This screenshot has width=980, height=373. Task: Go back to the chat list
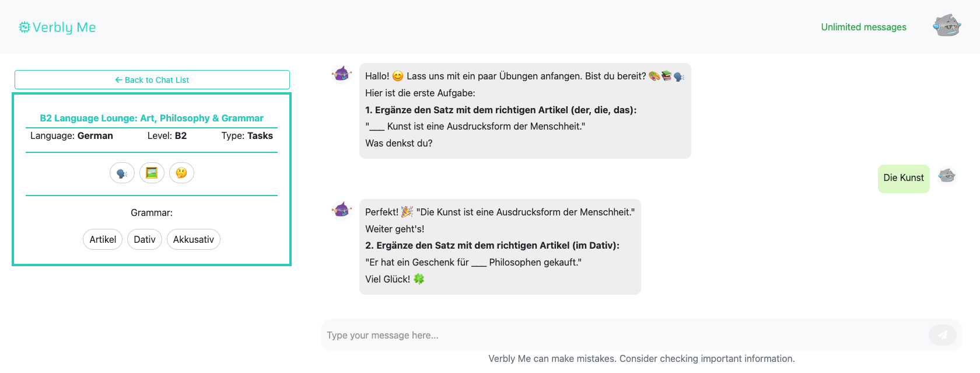pyautogui.click(x=152, y=80)
